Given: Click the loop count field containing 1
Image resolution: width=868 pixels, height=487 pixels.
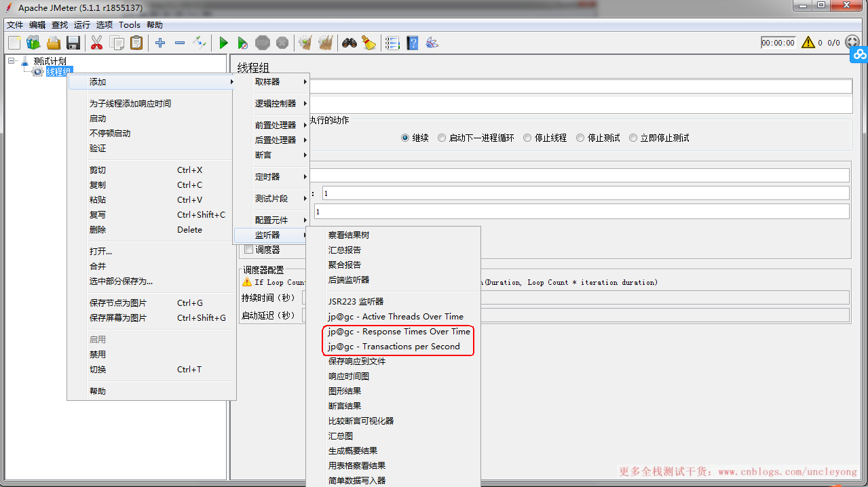Looking at the screenshot, I should [x=582, y=212].
